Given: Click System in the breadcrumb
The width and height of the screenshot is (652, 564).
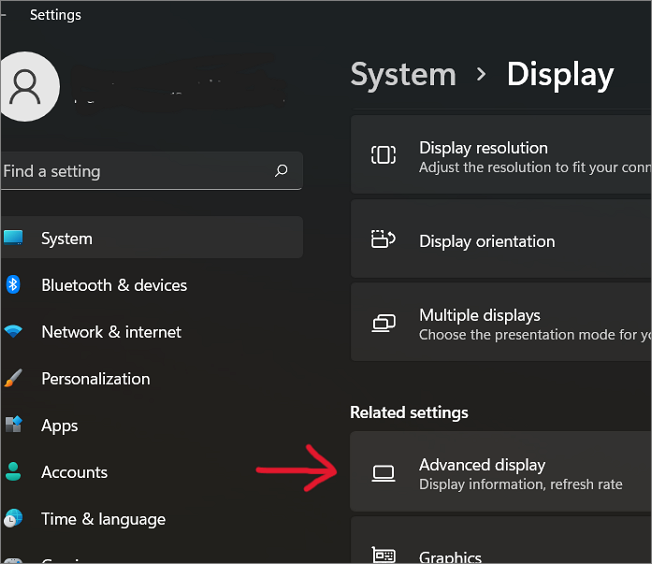Looking at the screenshot, I should click(x=403, y=74).
